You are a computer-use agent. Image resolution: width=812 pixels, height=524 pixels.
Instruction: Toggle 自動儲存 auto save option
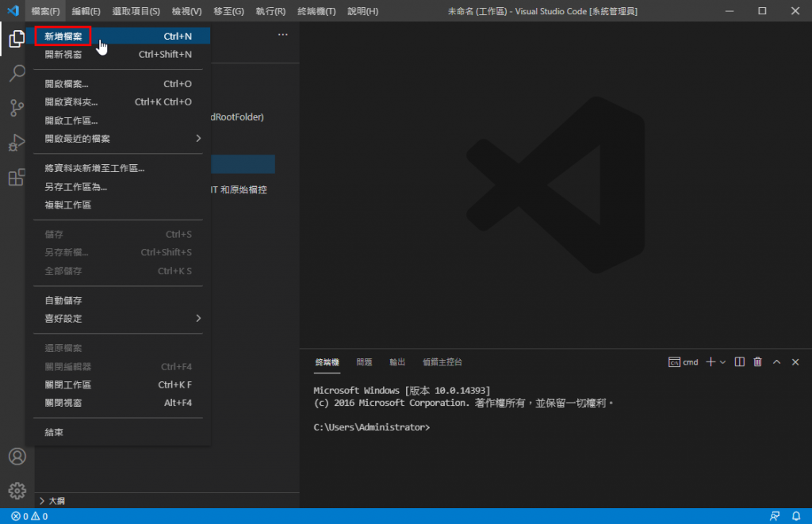pos(118,300)
